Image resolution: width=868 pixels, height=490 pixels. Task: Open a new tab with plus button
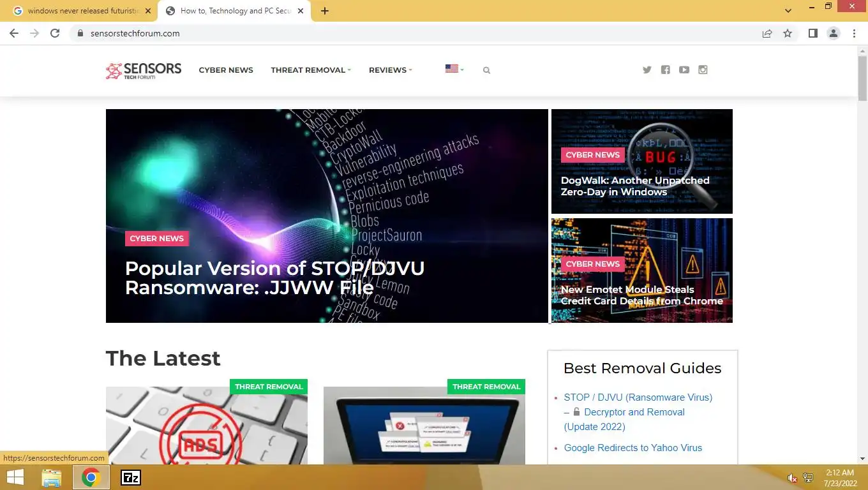[x=325, y=11]
